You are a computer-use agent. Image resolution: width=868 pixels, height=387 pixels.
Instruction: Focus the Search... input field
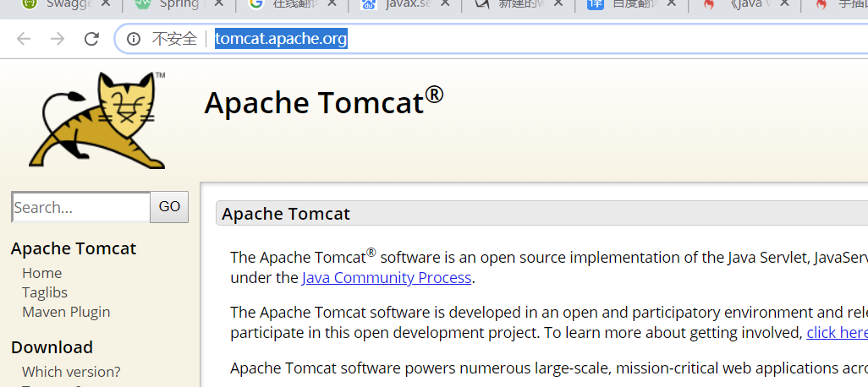81,207
